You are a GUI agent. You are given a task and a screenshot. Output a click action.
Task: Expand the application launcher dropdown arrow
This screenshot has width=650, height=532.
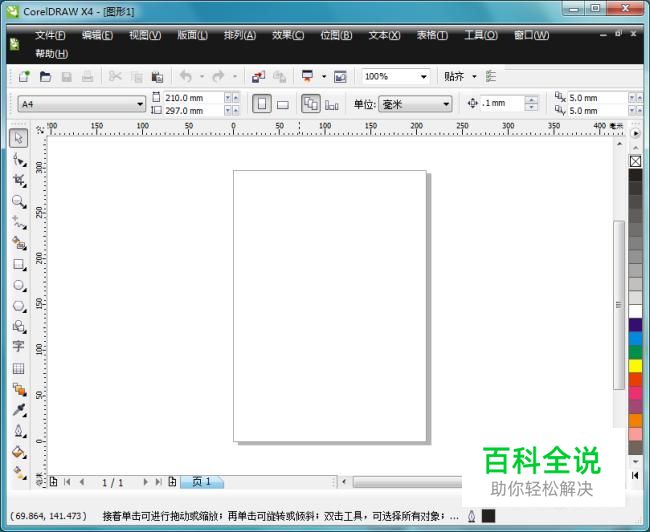click(324, 77)
